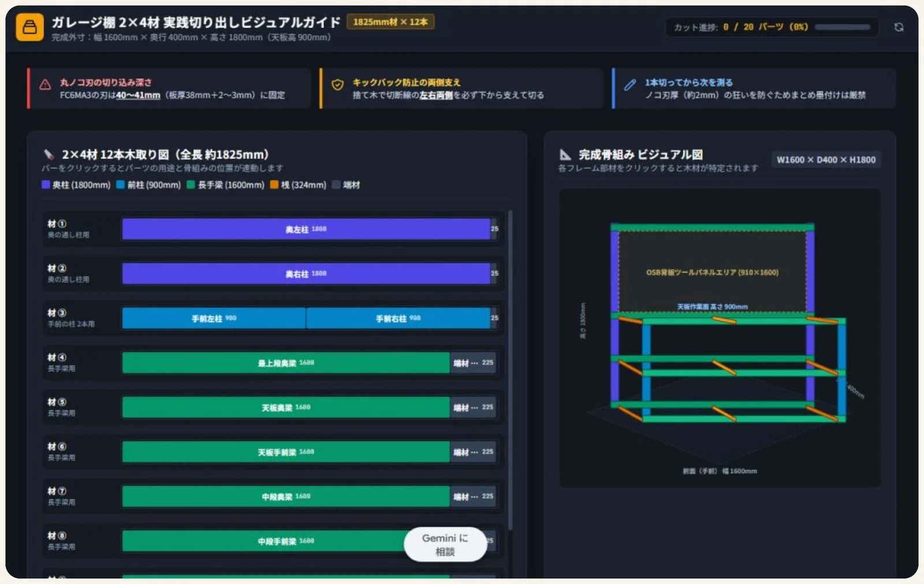Select the 天板手前梁 1600 bar
This screenshot has height=584, width=924.
pos(286,452)
